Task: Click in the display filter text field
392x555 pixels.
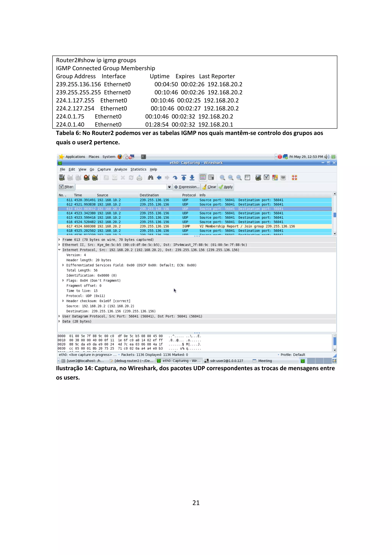Action: pos(121,187)
